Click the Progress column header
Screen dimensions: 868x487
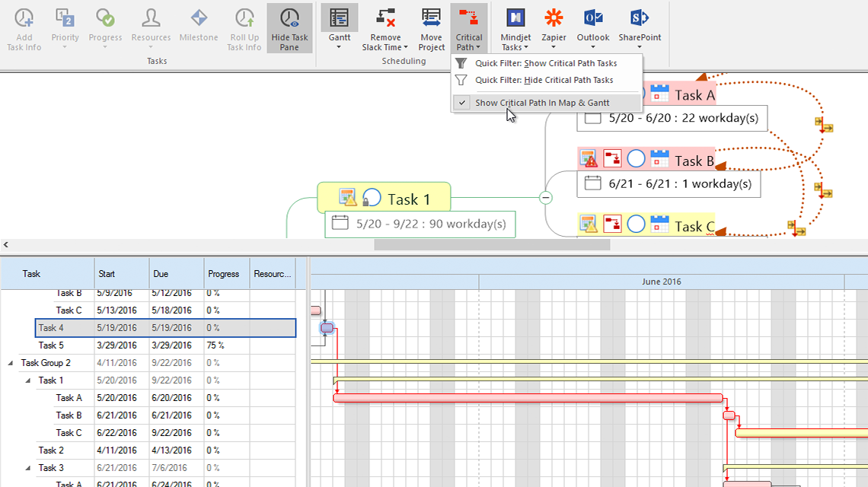tap(226, 273)
